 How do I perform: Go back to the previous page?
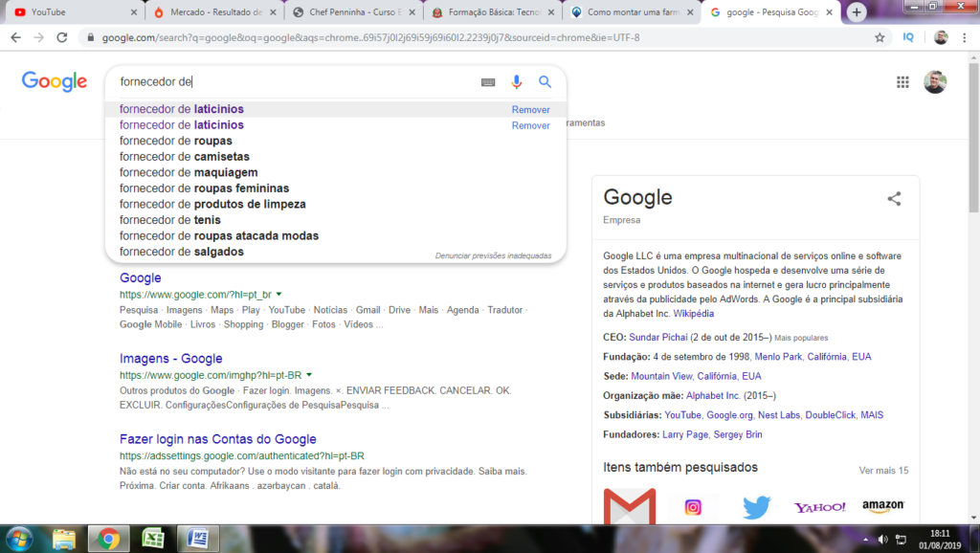point(15,37)
